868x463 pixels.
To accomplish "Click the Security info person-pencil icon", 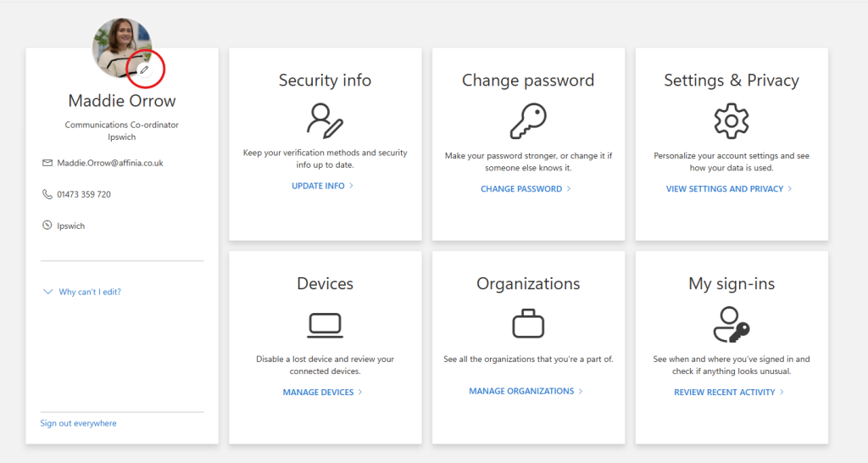I will (x=325, y=120).
